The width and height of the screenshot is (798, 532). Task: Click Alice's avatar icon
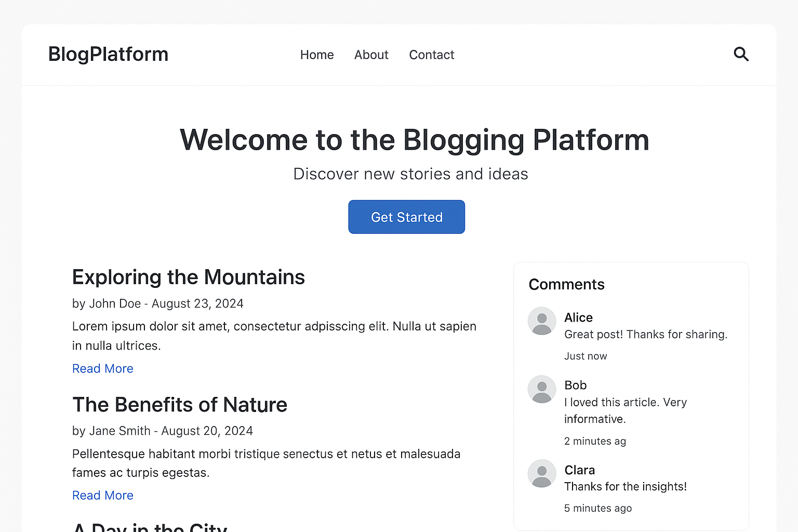542,321
